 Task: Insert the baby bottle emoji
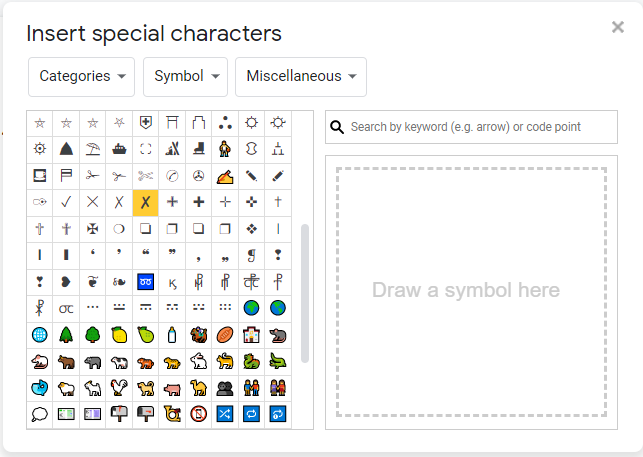click(x=172, y=335)
